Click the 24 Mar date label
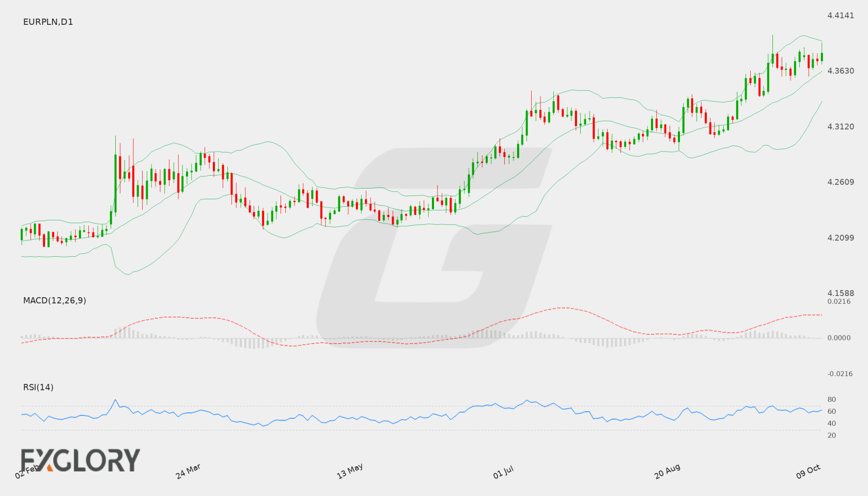The width and height of the screenshot is (868, 496). [x=188, y=471]
